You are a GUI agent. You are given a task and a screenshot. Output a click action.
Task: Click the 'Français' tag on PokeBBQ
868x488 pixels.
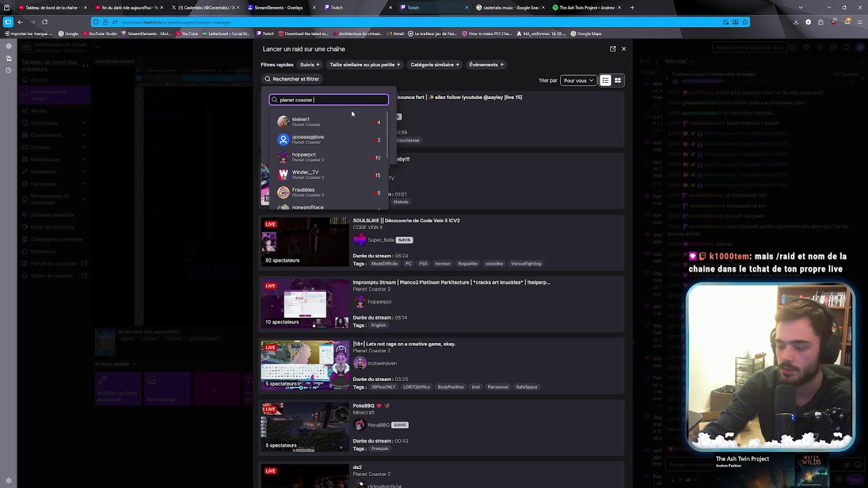(x=380, y=449)
